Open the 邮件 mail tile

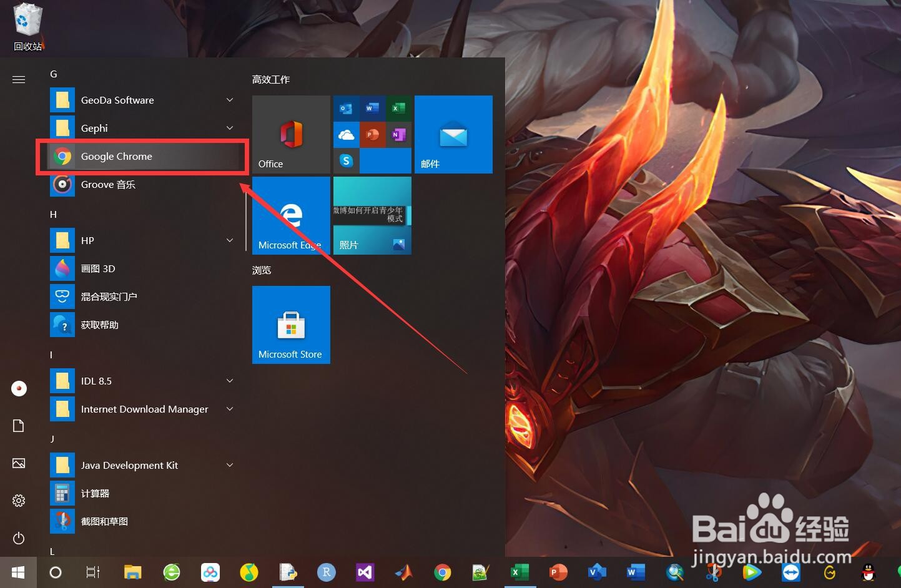tap(453, 134)
